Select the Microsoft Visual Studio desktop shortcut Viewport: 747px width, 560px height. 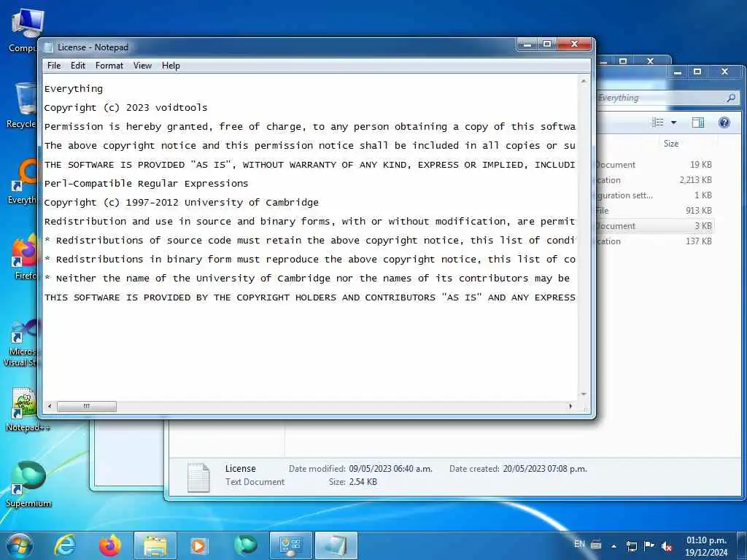click(20, 343)
